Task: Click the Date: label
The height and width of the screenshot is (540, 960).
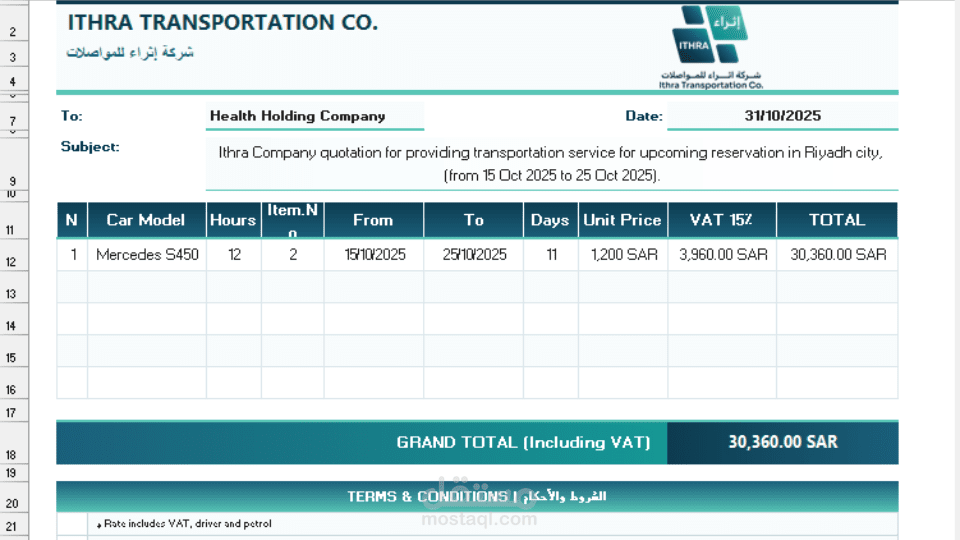Action: coord(643,116)
